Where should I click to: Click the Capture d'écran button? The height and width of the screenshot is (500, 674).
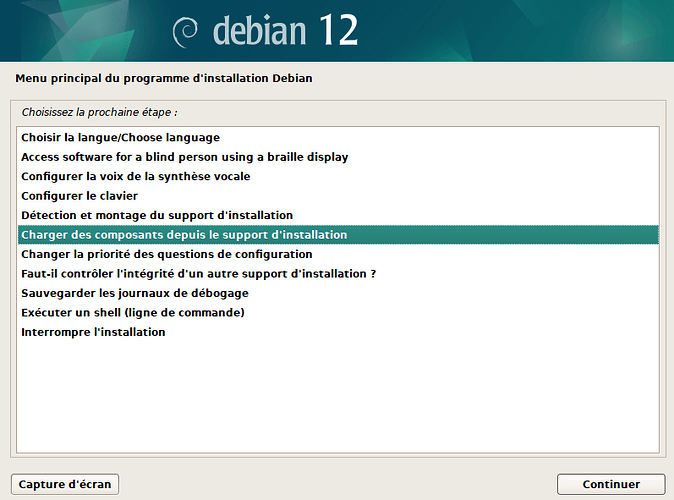pyautogui.click(x=65, y=484)
